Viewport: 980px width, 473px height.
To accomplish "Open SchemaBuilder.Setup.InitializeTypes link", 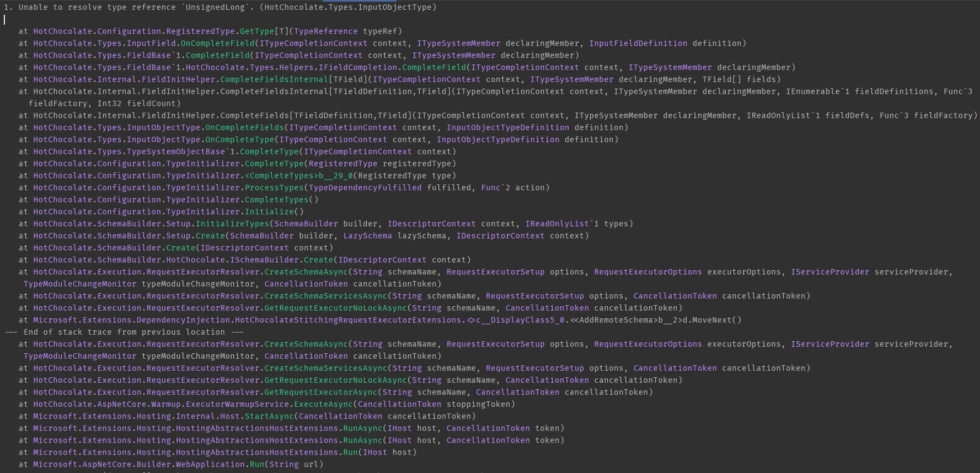I will (232, 224).
